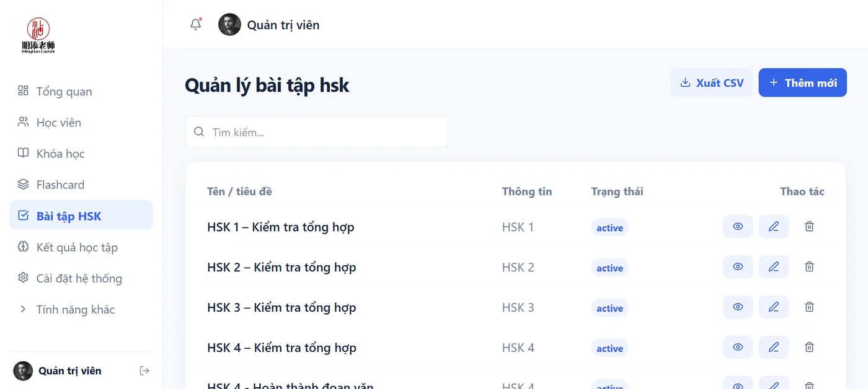Edit HSK 2 – Kiểm tra tổng hợp
This screenshot has height=389, width=868.
click(x=774, y=267)
